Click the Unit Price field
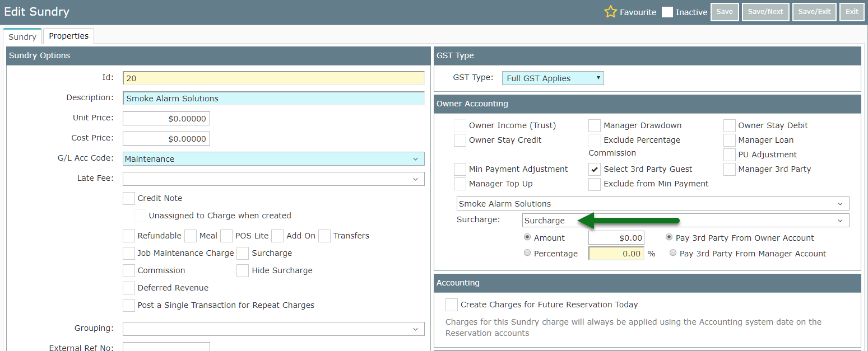Image resolution: width=868 pixels, height=351 pixels. point(166,119)
